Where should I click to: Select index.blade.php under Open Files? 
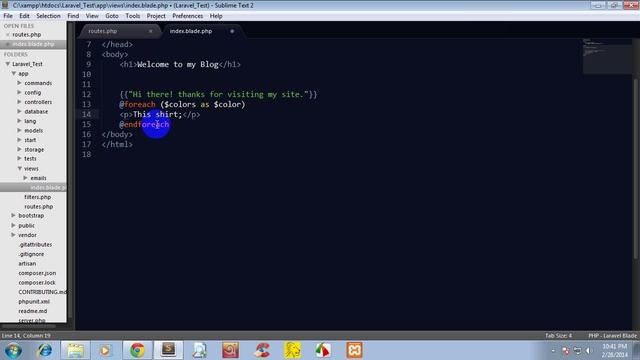point(33,44)
